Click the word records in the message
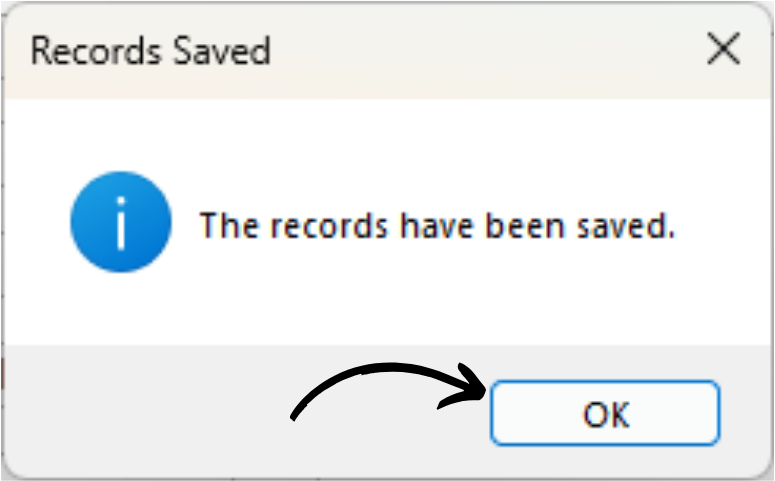The width and height of the screenshot is (775, 481). [329, 226]
